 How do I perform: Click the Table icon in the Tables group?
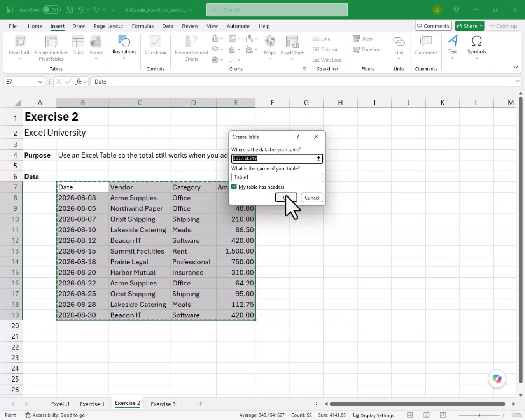(78, 42)
